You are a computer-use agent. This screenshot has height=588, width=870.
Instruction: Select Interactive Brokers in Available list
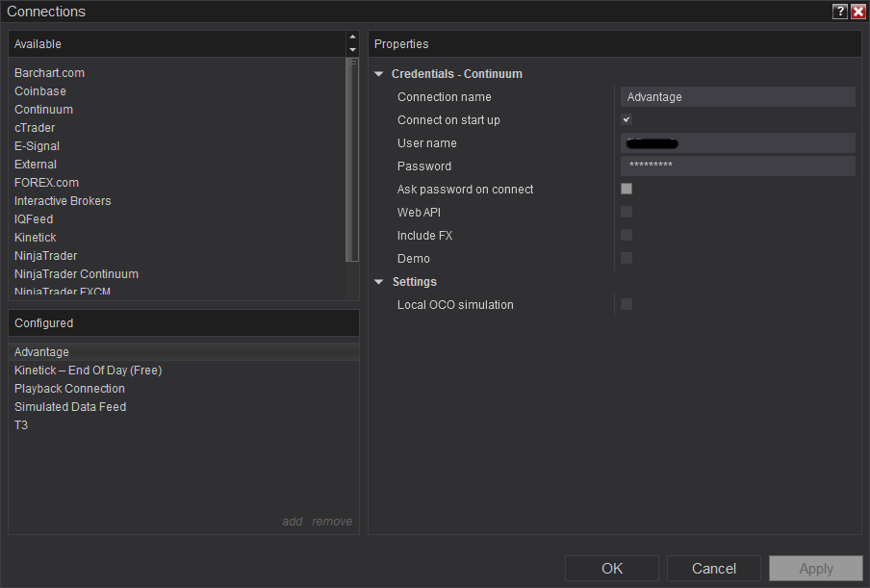pos(63,201)
